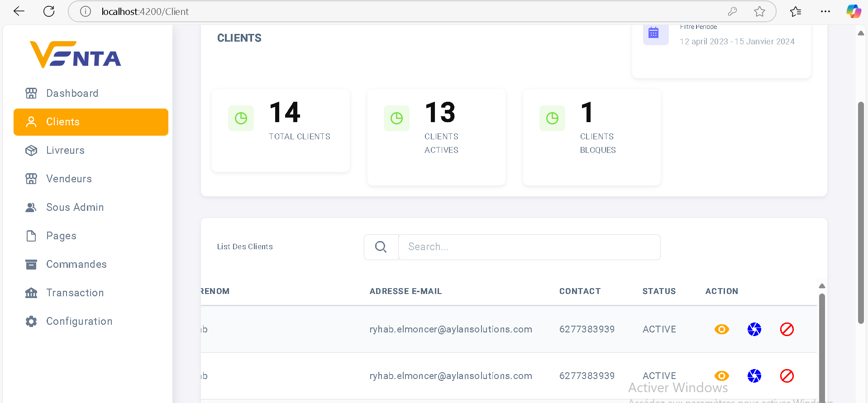View second client with the eye icon
The image size is (868, 403).
pyautogui.click(x=722, y=376)
